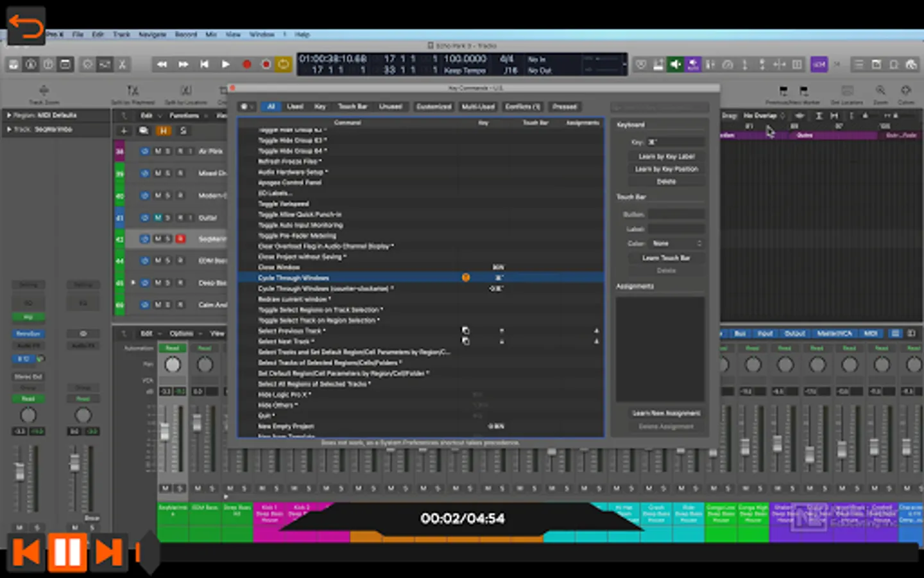
Task: Click the Zoom tool in toolbar
Action: (880, 91)
